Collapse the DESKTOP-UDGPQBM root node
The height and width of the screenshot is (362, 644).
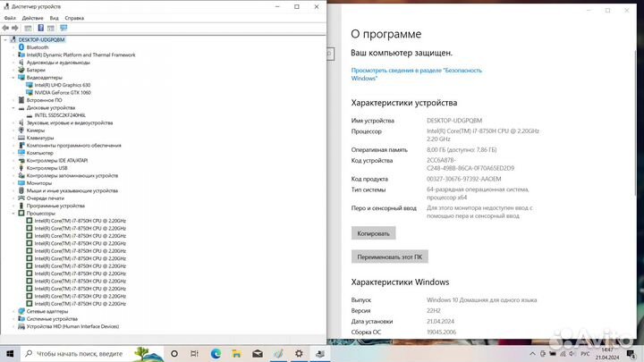[x=5, y=40]
